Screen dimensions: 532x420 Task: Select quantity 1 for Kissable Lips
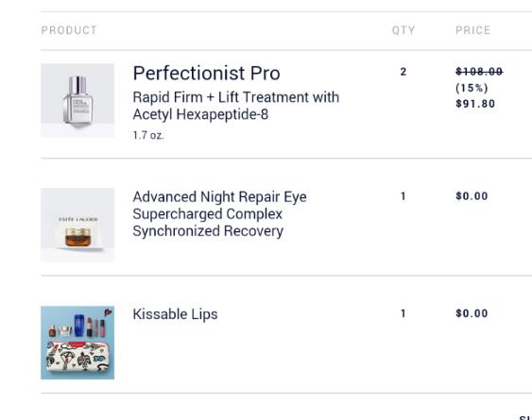(x=403, y=313)
